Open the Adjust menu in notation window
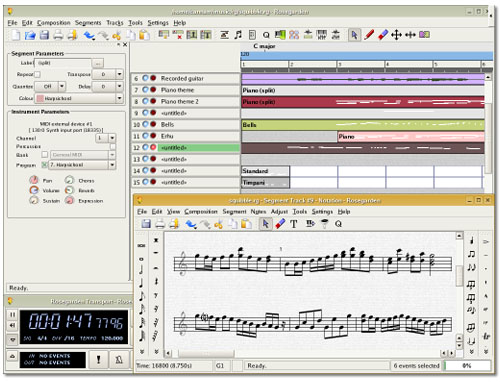 coord(279,212)
